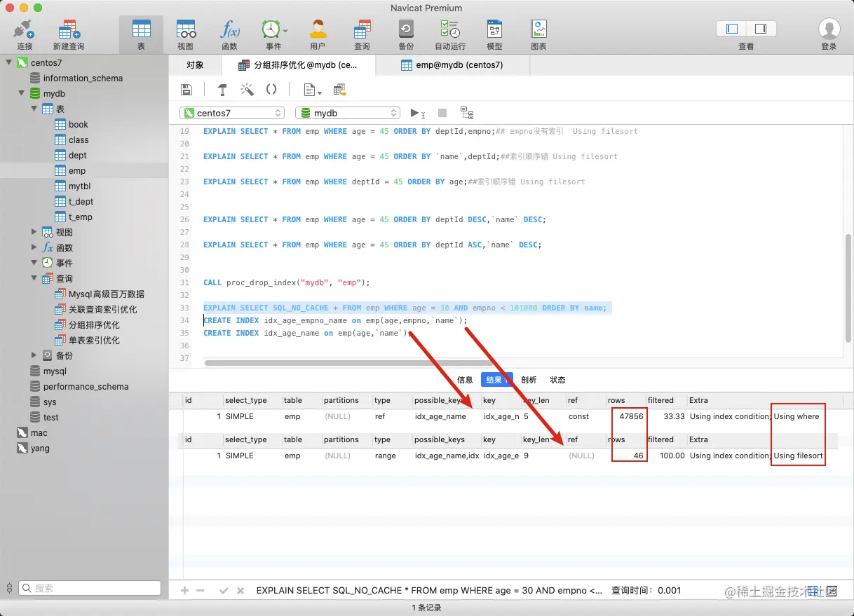
Task: Click the add record plus icon
Action: (x=185, y=591)
